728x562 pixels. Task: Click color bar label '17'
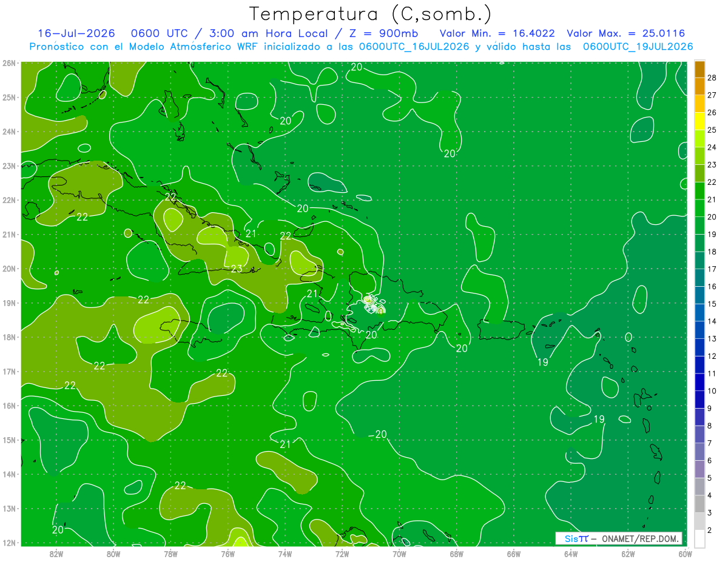click(x=712, y=269)
